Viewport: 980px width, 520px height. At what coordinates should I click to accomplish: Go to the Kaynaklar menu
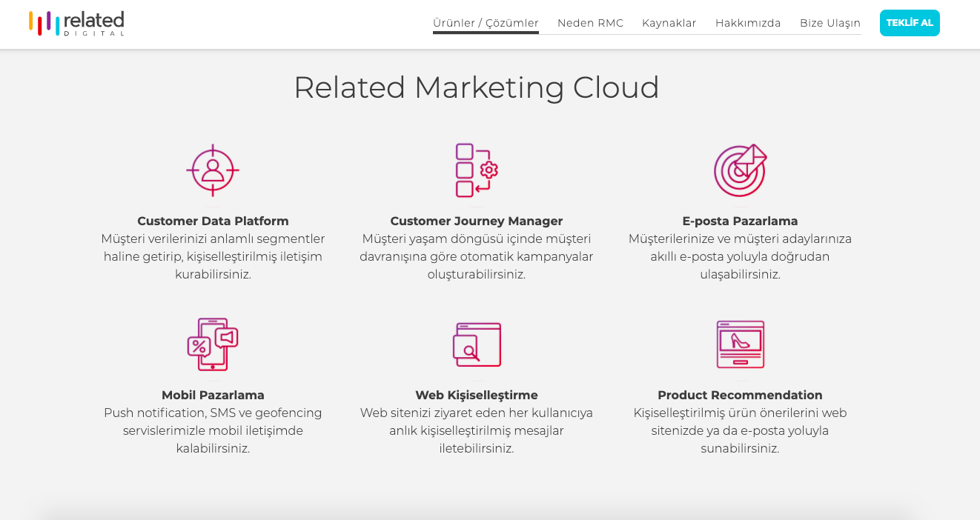669,23
